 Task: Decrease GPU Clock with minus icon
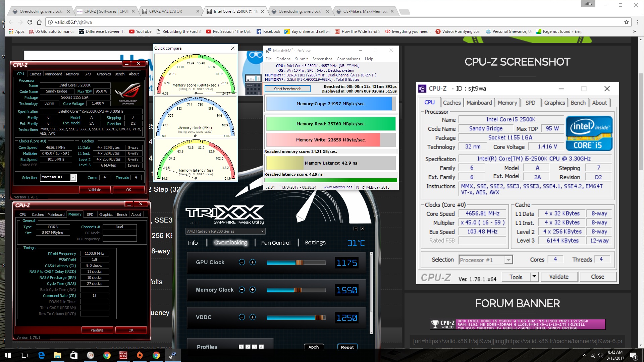click(x=242, y=262)
